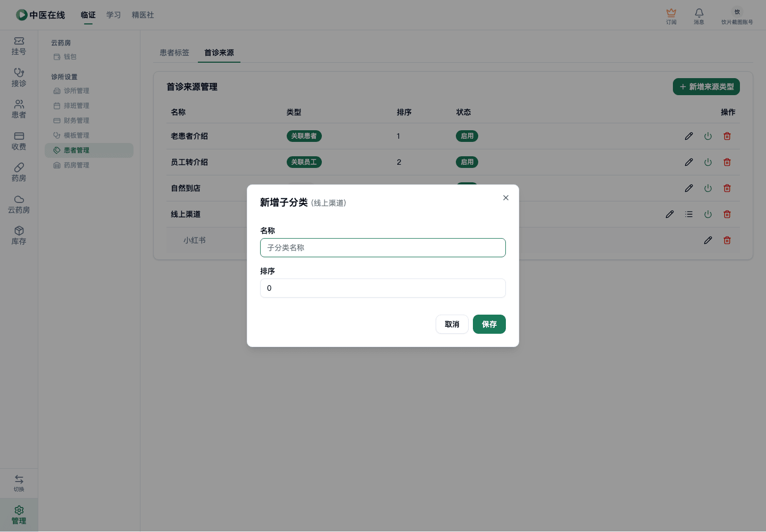Switch to the 患者标签 tab

point(174,53)
